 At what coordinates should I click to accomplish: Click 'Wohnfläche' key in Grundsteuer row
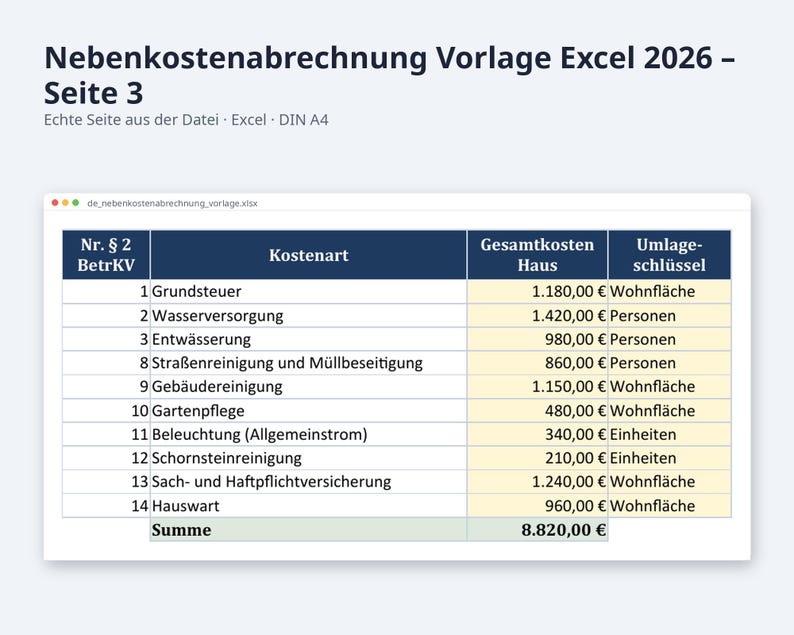click(669, 292)
